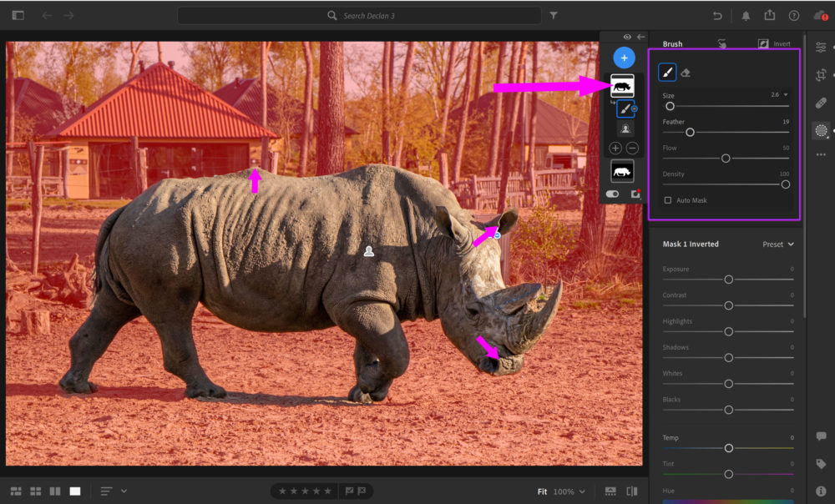
Task: Toggle the left panel sidebar icon
Action: (x=18, y=15)
